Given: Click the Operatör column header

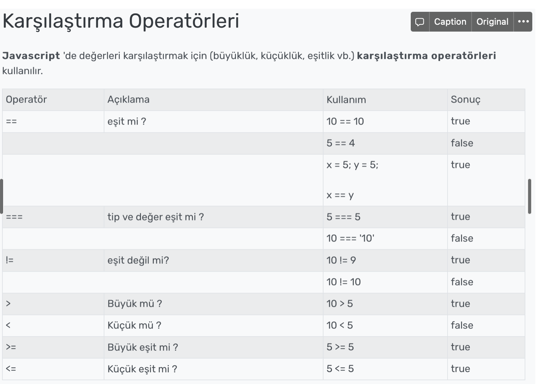Looking at the screenshot, I should (53, 100).
